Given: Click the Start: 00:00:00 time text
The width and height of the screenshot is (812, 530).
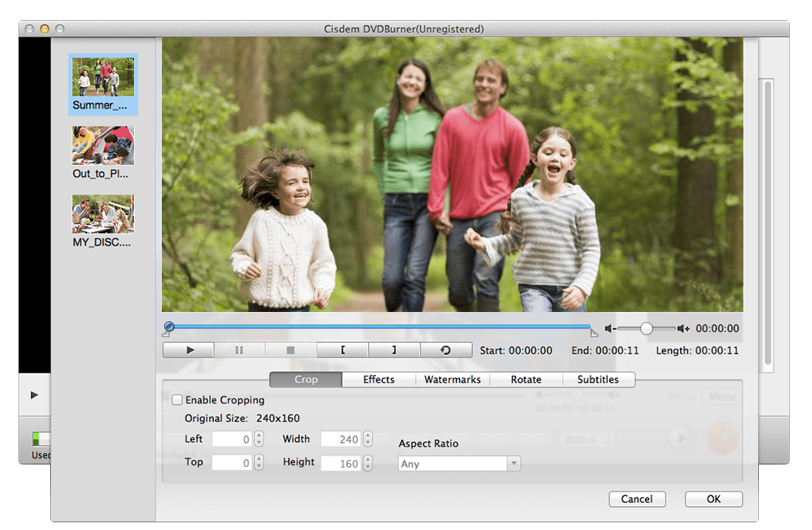Looking at the screenshot, I should [516, 351].
